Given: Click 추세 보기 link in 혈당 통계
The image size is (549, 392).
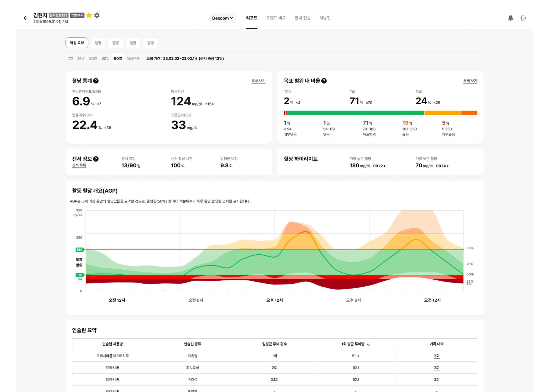Looking at the screenshot, I should click(x=258, y=81).
